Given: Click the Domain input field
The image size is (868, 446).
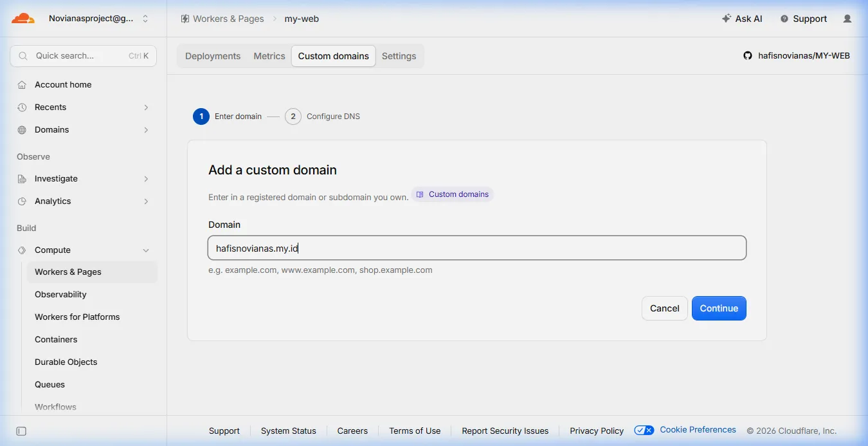Looking at the screenshot, I should point(477,248).
